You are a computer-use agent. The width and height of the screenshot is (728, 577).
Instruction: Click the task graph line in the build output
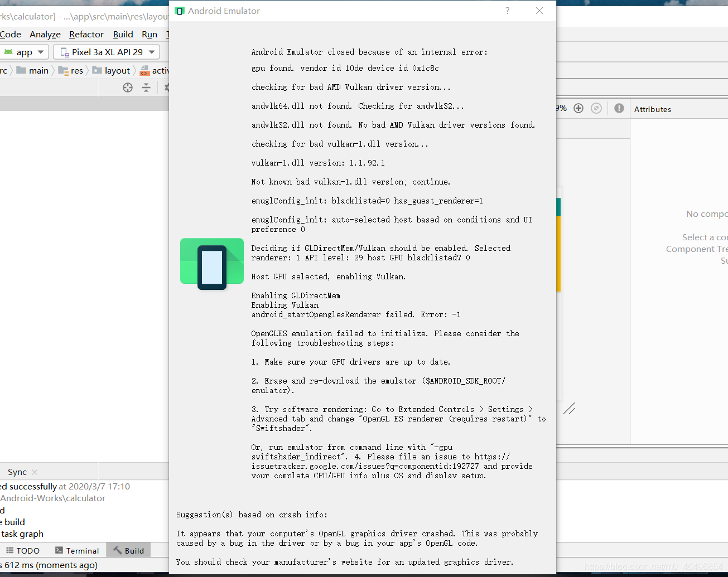[22, 534]
